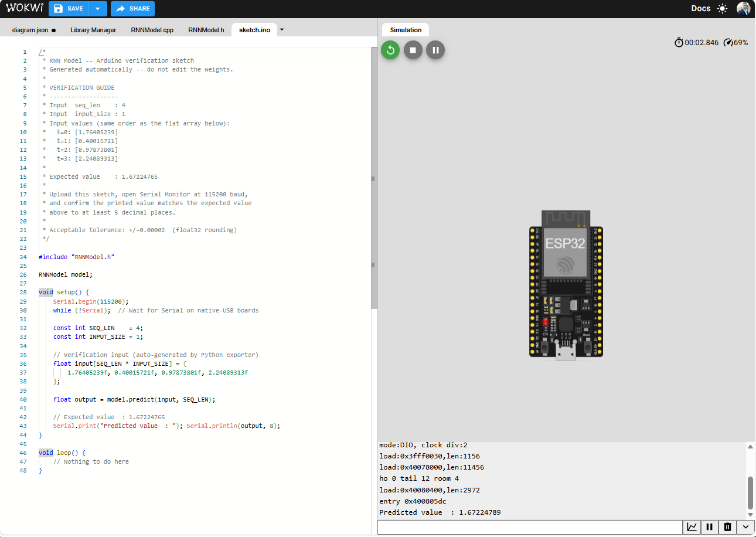Click 'Predicted value : 1.67224789' serial output
Viewport: 756px width, 537px height.
440,512
